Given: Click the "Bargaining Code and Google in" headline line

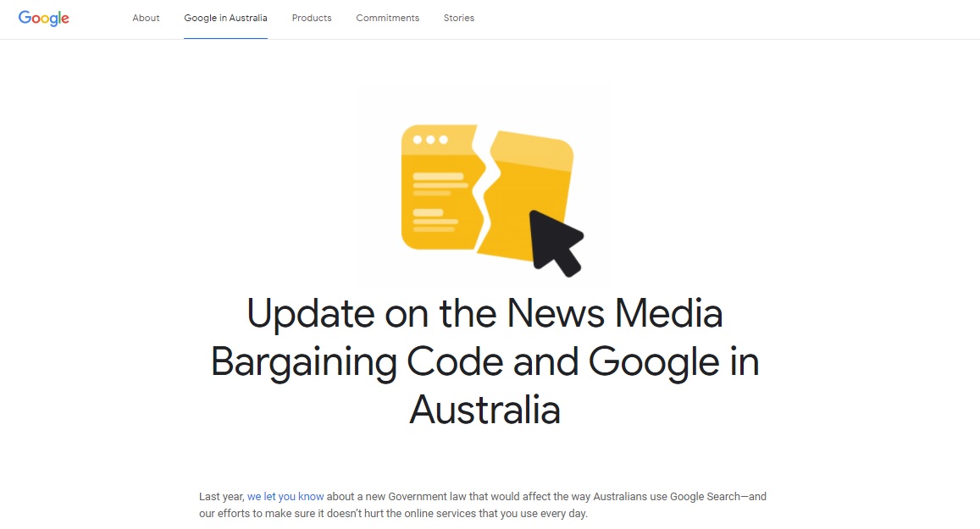Looking at the screenshot, I should tap(484, 362).
